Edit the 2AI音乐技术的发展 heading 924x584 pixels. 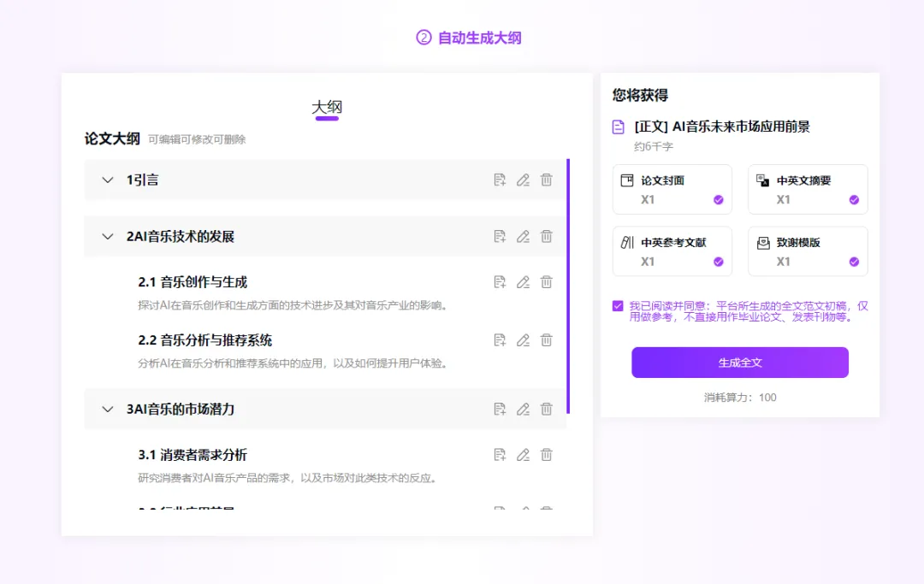523,237
